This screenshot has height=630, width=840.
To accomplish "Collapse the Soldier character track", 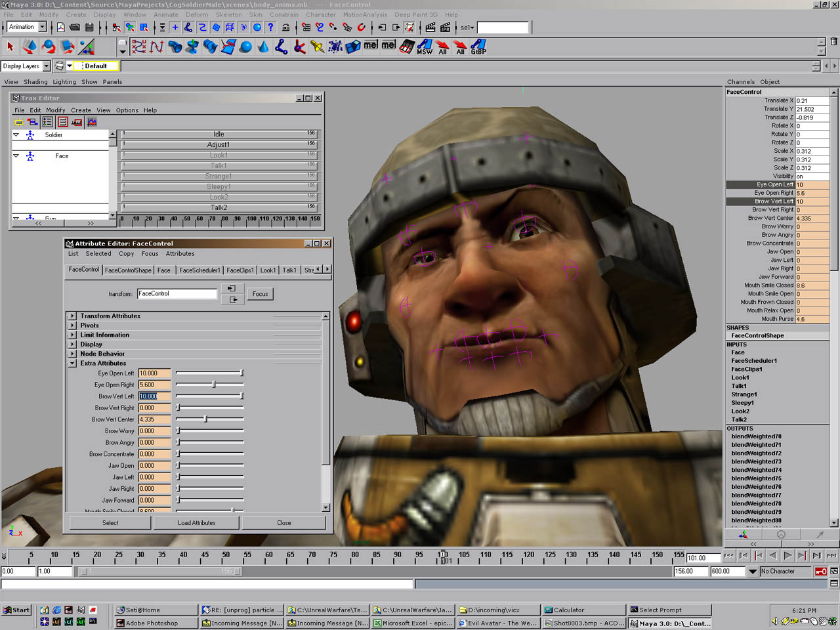I will pos(16,135).
